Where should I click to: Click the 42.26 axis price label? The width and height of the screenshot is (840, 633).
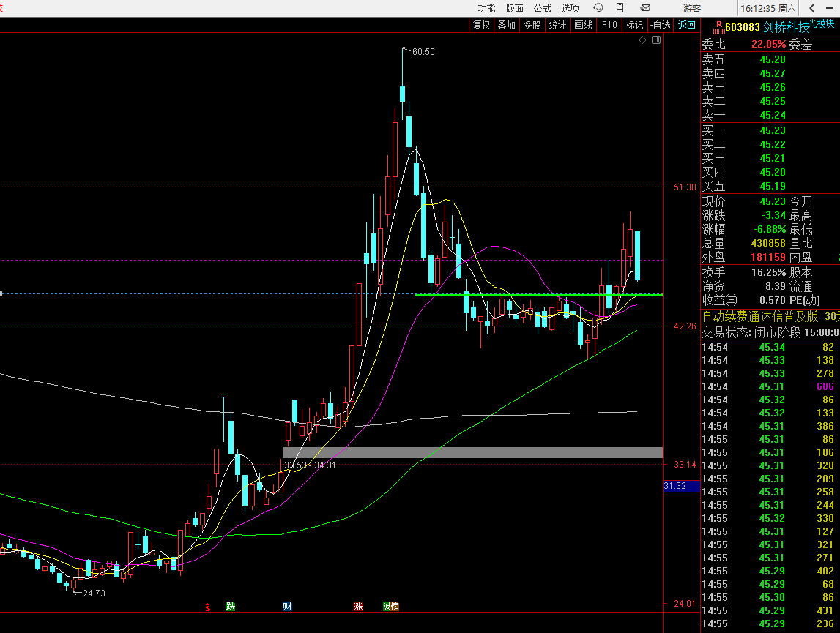pyautogui.click(x=685, y=326)
